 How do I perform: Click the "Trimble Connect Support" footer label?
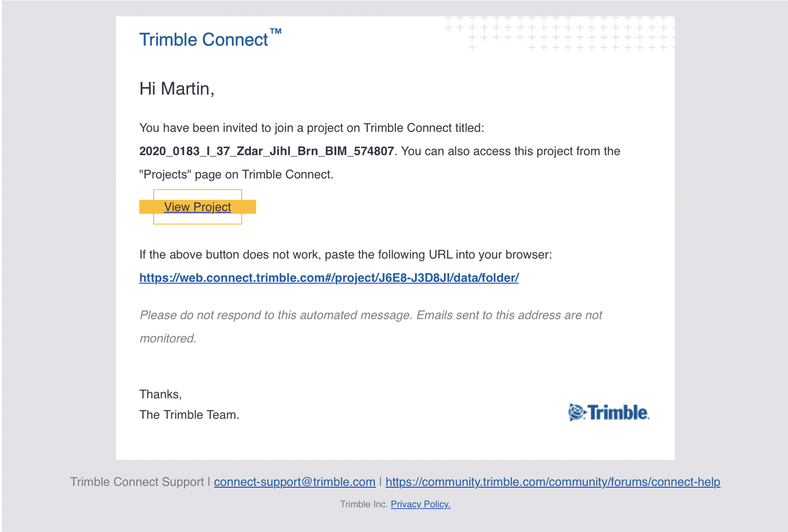[x=137, y=482]
